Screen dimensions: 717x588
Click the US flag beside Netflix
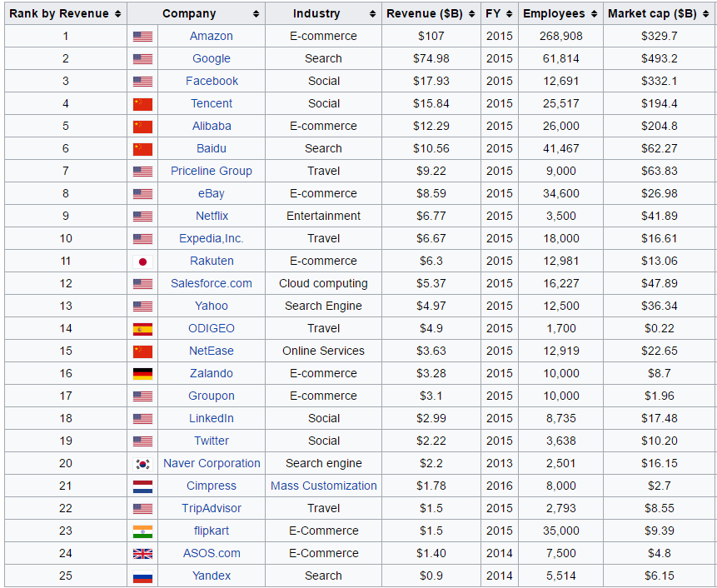tap(142, 217)
